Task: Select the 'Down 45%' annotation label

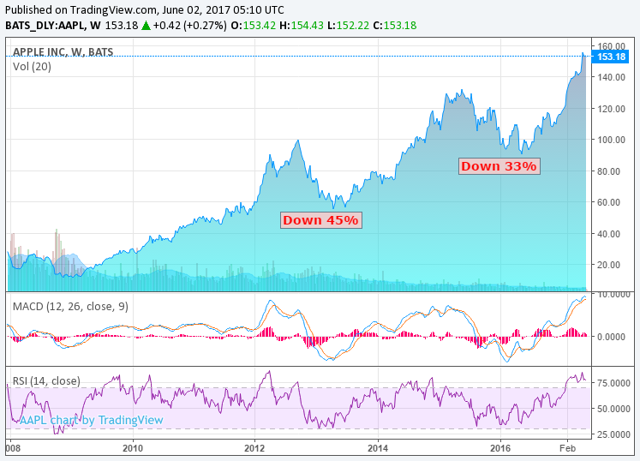Action: [x=320, y=220]
